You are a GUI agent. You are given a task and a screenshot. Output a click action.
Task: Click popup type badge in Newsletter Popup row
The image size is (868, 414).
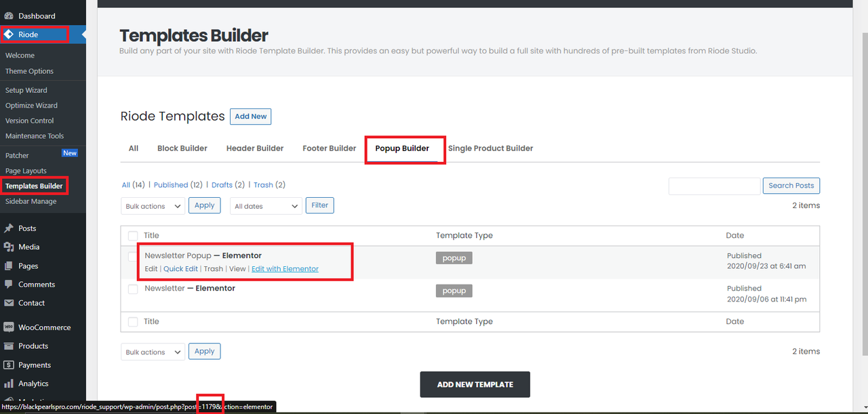point(454,258)
